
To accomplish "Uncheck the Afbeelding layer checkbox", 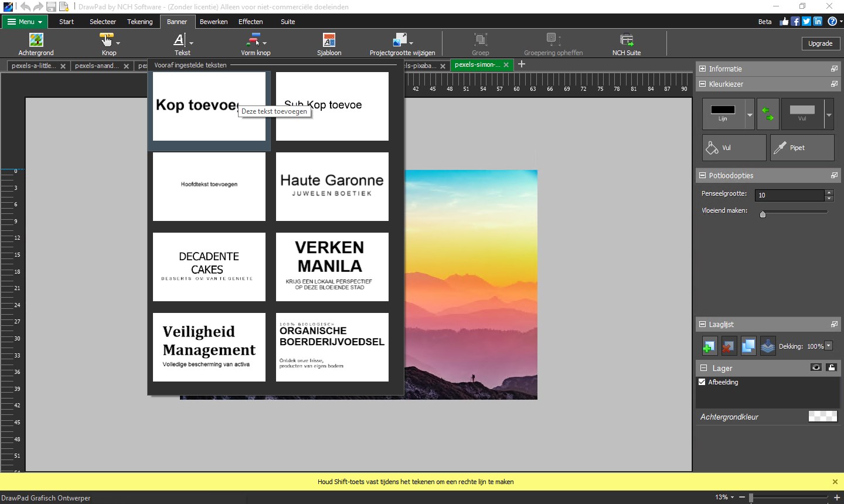I will [702, 382].
